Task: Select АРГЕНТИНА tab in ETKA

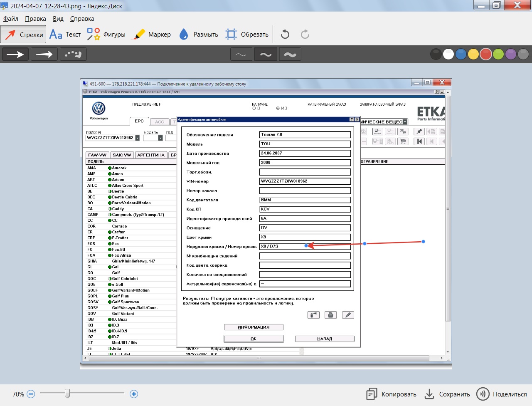Action: point(151,155)
